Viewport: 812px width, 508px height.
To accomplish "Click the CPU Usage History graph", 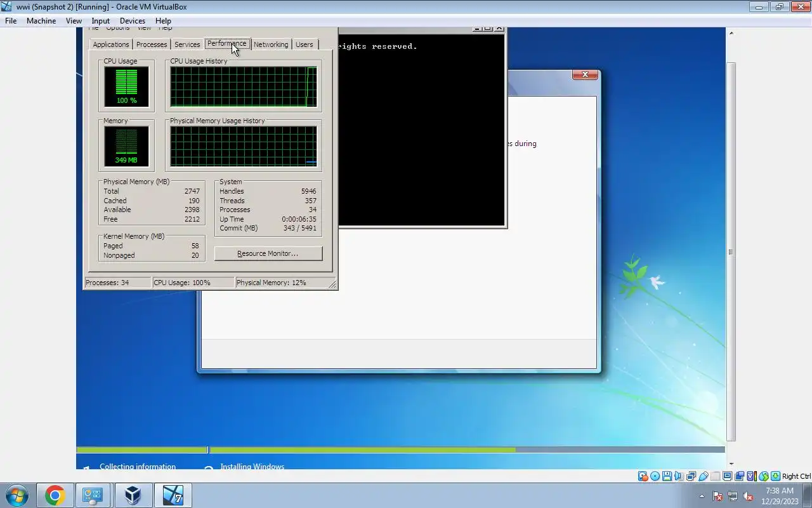I will coord(244,86).
